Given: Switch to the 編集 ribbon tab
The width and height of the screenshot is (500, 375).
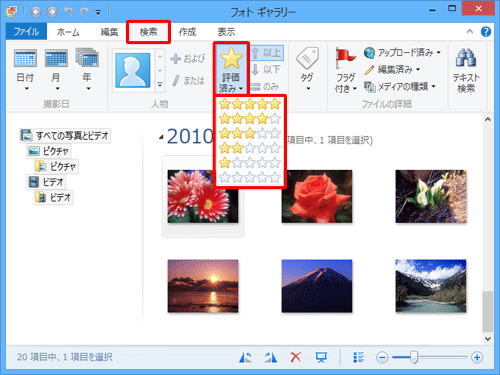Looking at the screenshot, I should (x=109, y=32).
